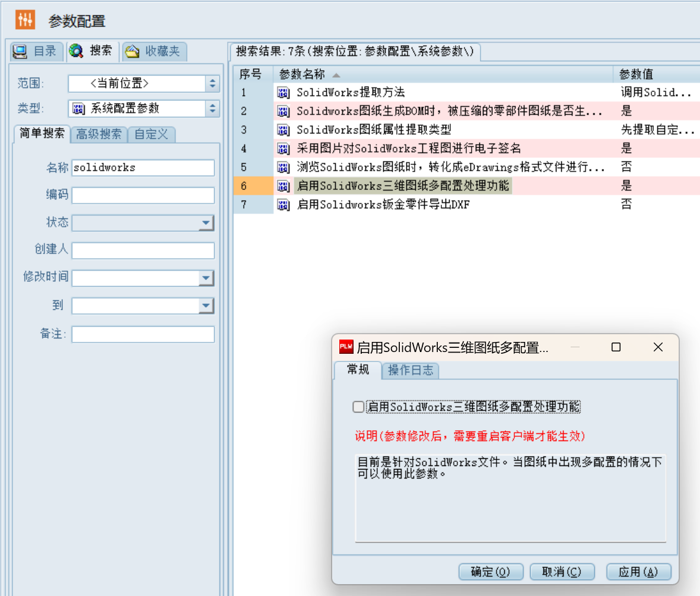
Task: Click the icon beside SolidWorks提取方法
Action: pyautogui.click(x=283, y=93)
